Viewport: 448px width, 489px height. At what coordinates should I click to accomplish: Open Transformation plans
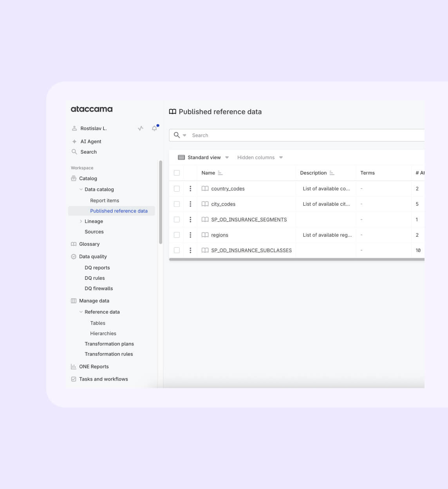[109, 344]
